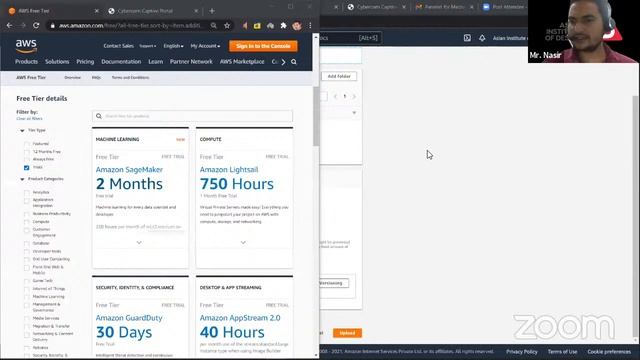The image size is (640, 360).
Task: Check the Game Tech category filter
Action: 27,281
